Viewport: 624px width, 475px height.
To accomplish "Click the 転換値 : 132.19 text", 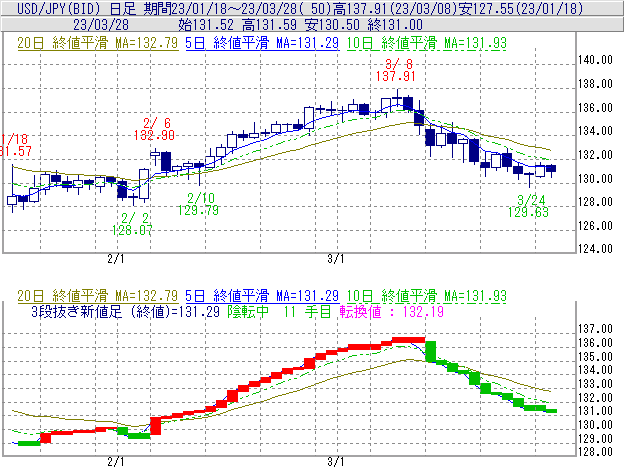I will [392, 311].
